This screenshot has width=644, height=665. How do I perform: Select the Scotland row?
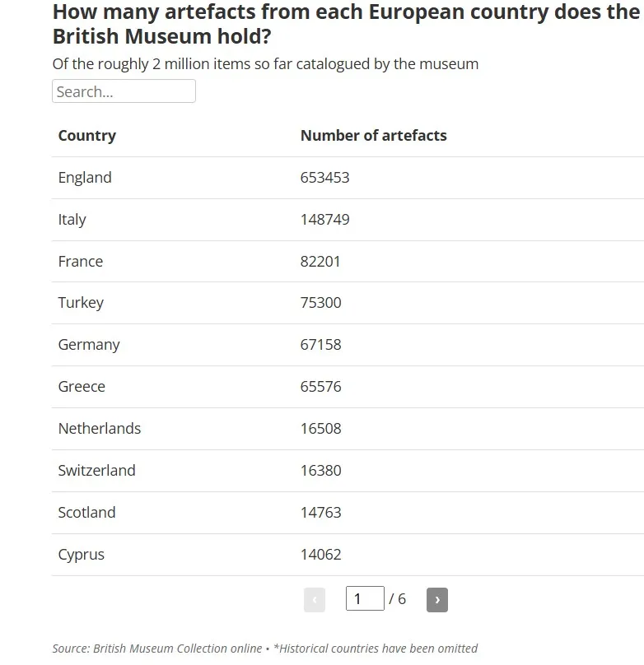point(348,513)
